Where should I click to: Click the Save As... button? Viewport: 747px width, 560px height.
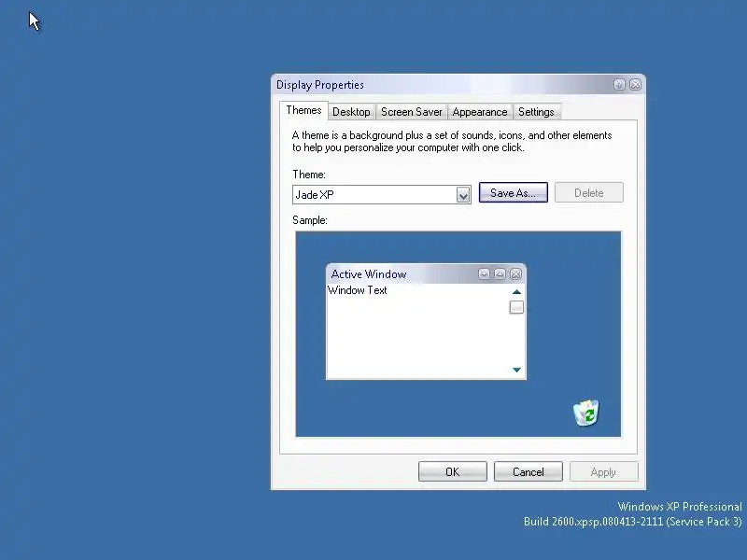pyautogui.click(x=513, y=192)
